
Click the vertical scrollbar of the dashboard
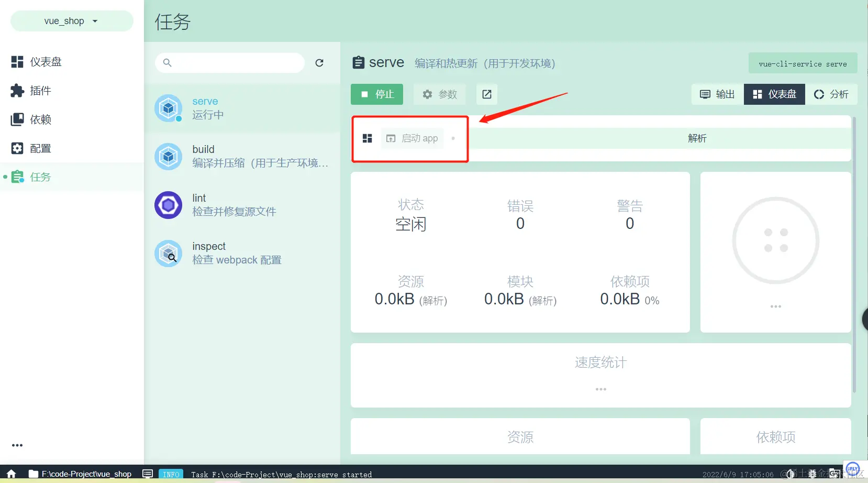pyautogui.click(x=854, y=255)
